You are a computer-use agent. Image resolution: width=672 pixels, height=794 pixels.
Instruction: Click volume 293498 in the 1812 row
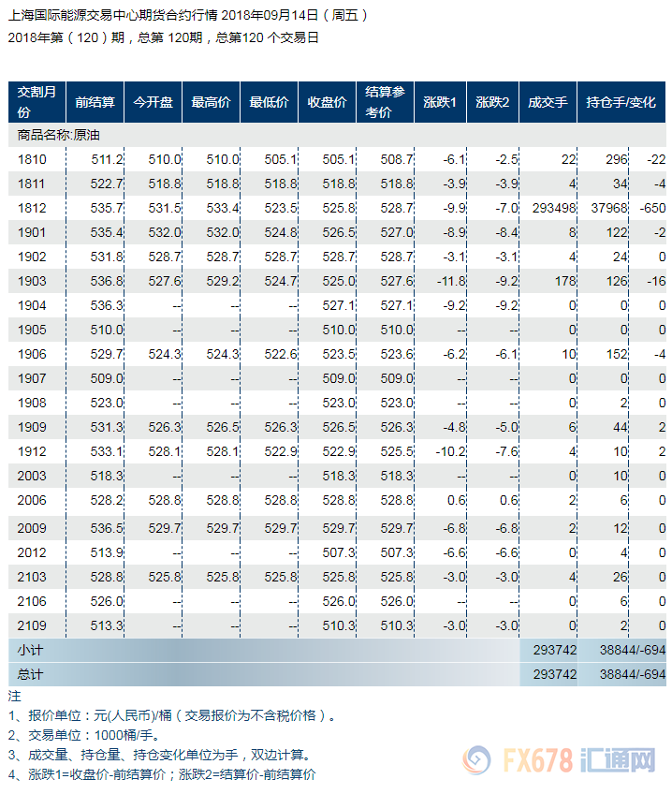click(x=554, y=208)
